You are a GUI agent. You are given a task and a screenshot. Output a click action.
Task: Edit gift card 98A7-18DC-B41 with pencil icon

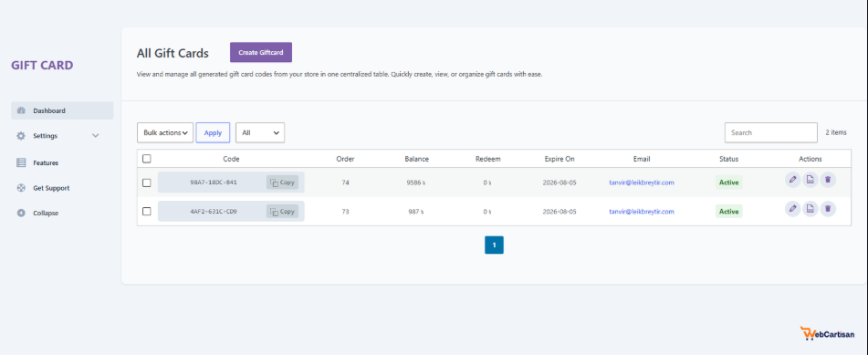tap(793, 180)
